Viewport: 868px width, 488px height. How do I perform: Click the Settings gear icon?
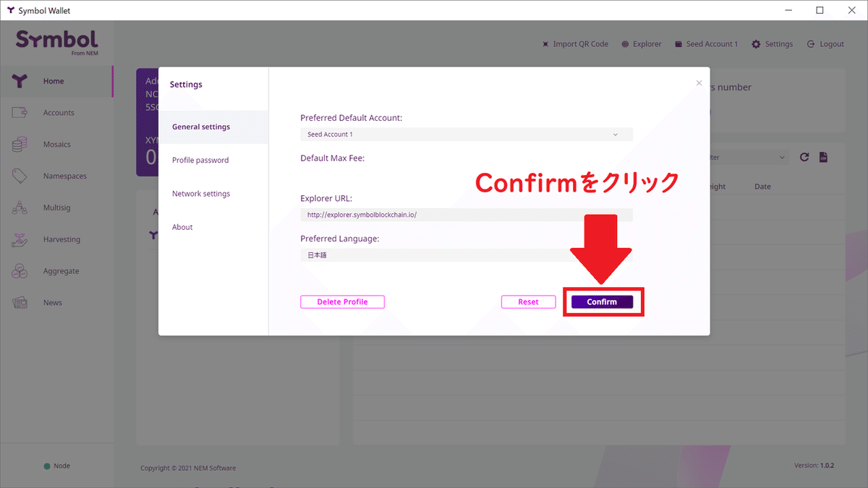pyautogui.click(x=756, y=44)
